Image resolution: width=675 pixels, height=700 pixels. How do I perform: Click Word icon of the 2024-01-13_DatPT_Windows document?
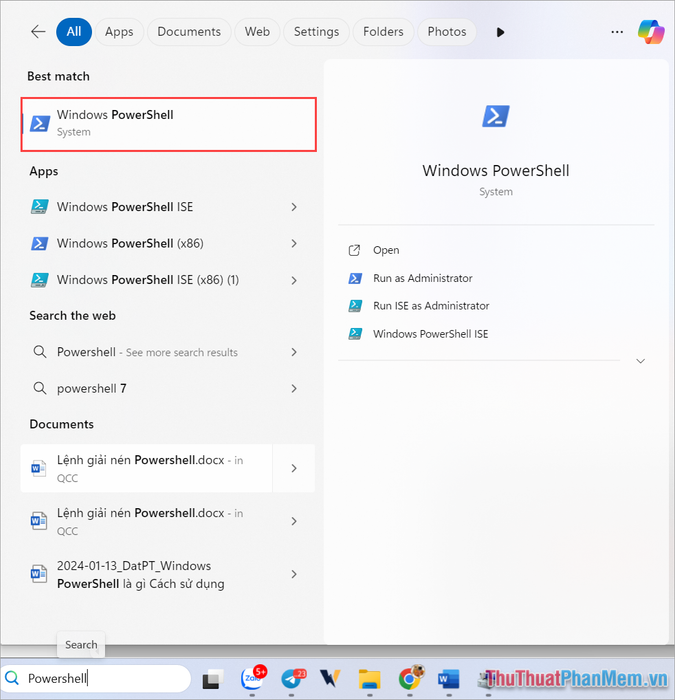click(x=38, y=574)
